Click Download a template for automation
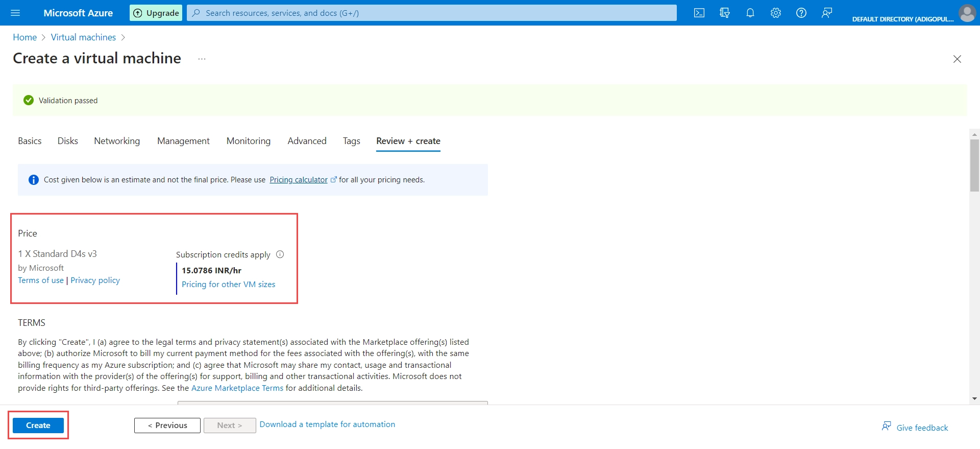The image size is (980, 449). pyautogui.click(x=327, y=424)
